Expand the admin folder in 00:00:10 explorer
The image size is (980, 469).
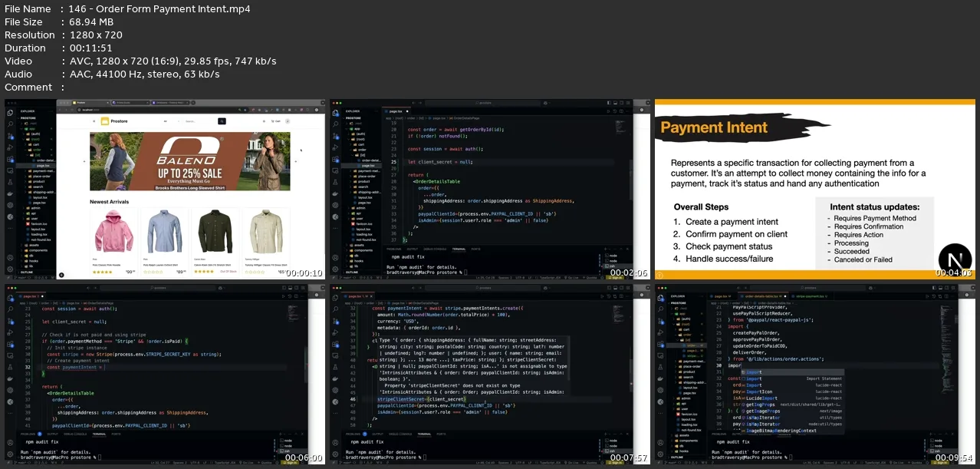[x=37, y=207]
